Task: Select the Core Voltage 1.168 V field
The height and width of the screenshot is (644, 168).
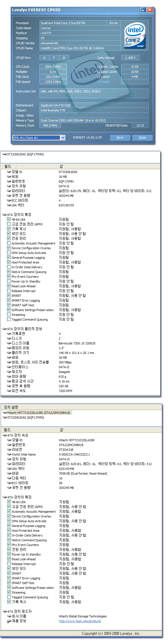Action: [130, 58]
